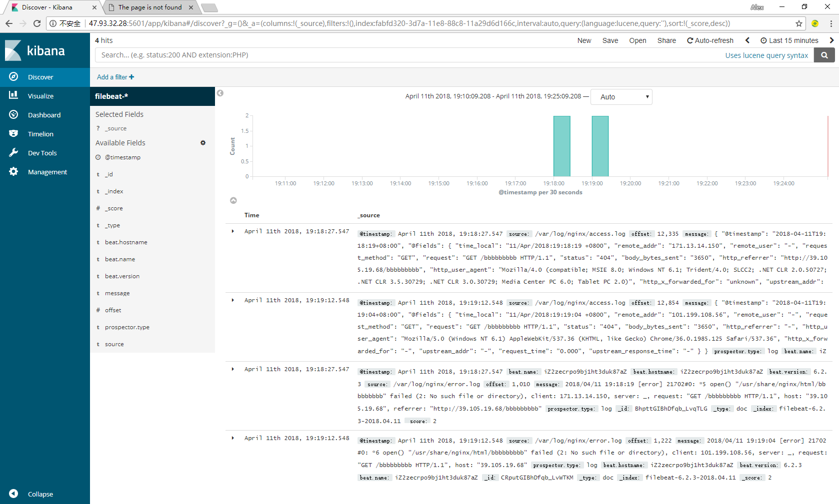Expand the first 19:19:12.548 access.log row
This screenshot has height=504, width=839.
point(233,300)
